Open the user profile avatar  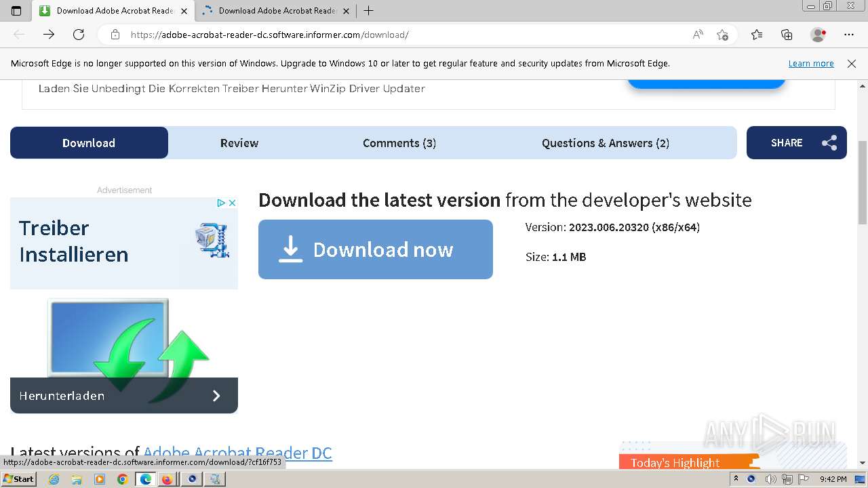(x=818, y=35)
